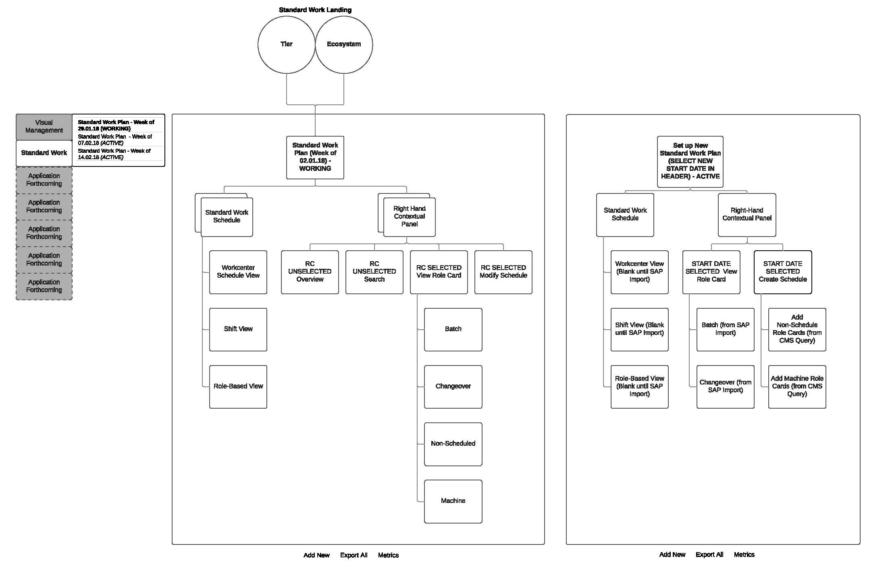Screen dimensions: 888x588
Task: Open Add New button right panel
Action: coord(662,559)
